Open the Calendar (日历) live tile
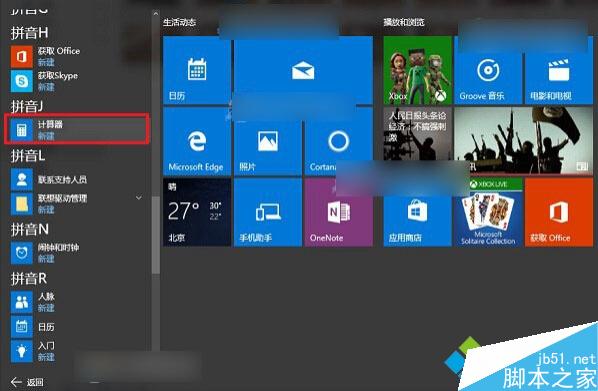This screenshot has height=391, width=598. pyautogui.click(x=197, y=70)
